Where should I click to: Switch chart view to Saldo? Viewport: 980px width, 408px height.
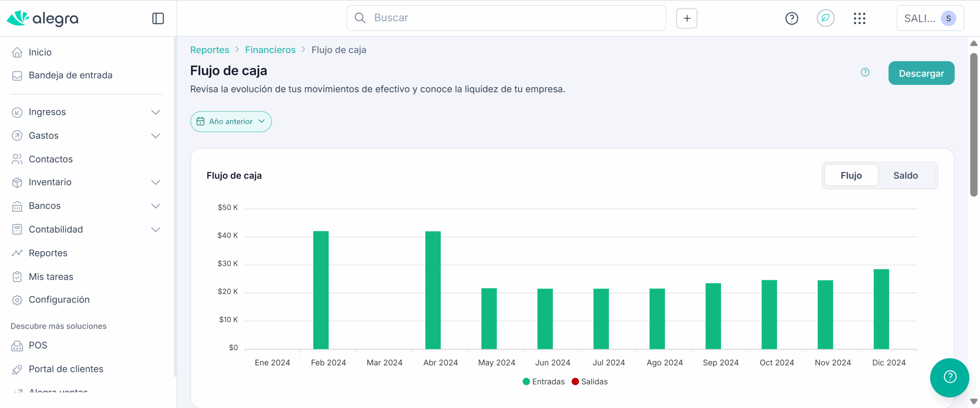(x=905, y=176)
